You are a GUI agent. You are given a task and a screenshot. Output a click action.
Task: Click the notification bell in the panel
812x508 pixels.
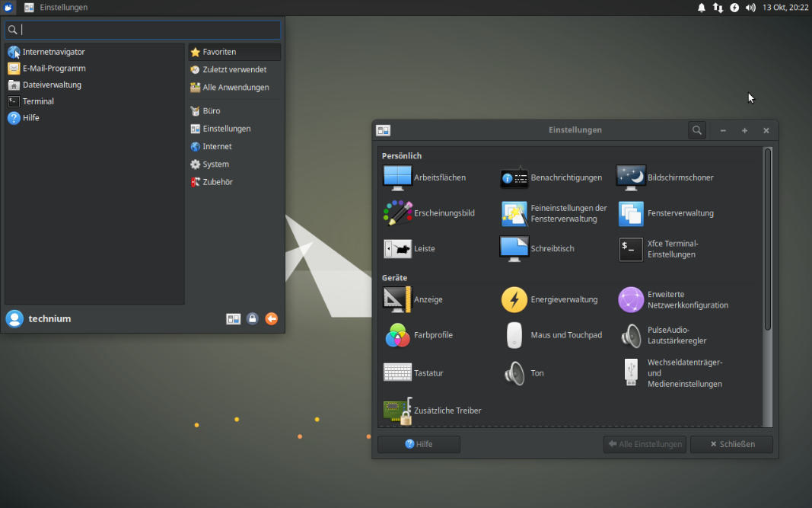pos(701,8)
